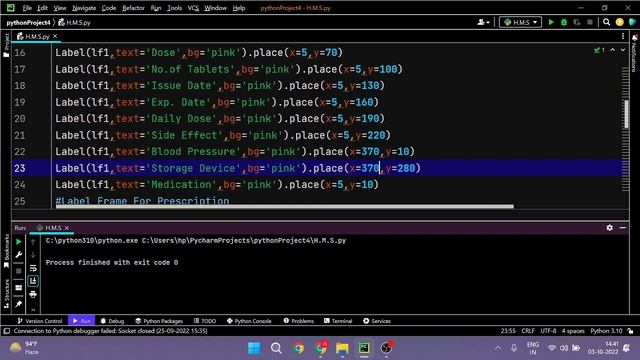Jump to previous highlighted problem arrow
The width and height of the screenshot is (640, 360).
(x=613, y=50)
